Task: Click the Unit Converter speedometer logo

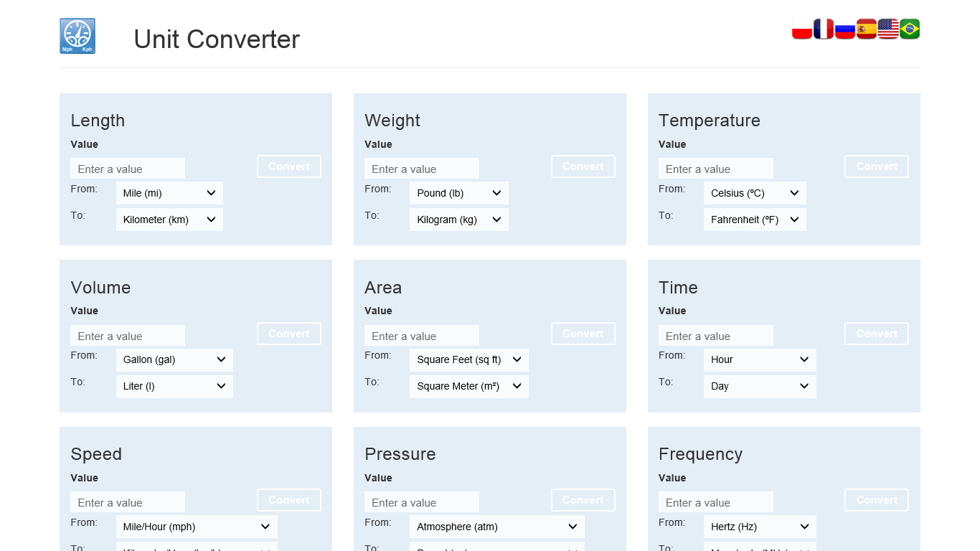Action: pos(77,37)
